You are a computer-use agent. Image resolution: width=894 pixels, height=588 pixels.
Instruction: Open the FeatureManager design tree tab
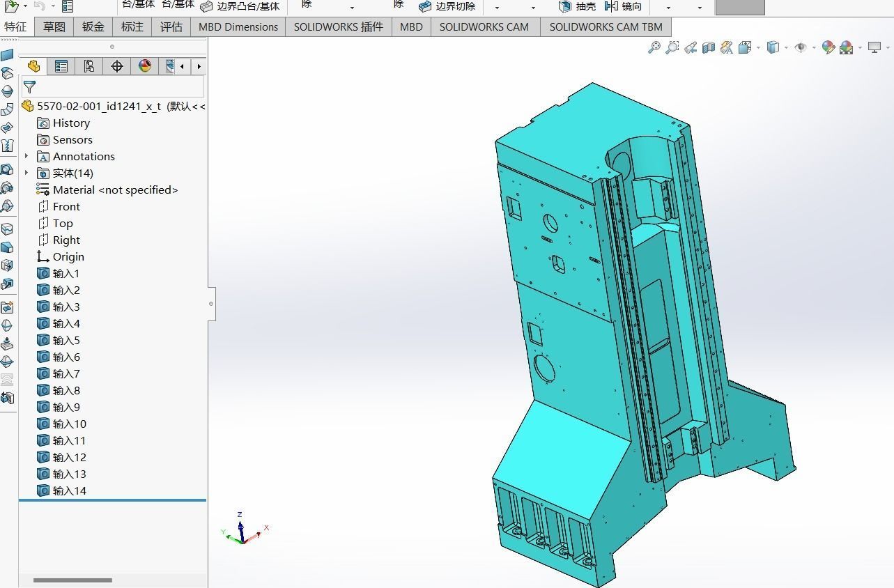pos(33,66)
